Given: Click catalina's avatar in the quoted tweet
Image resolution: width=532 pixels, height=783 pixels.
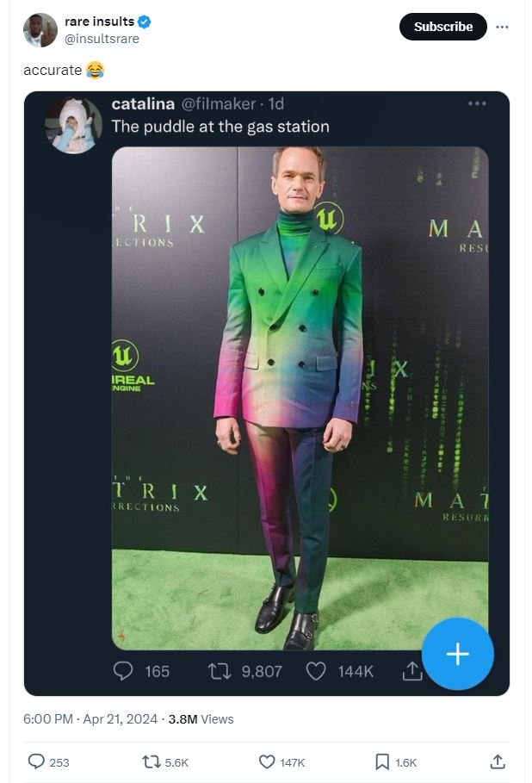Looking at the screenshot, I should click(x=73, y=125).
